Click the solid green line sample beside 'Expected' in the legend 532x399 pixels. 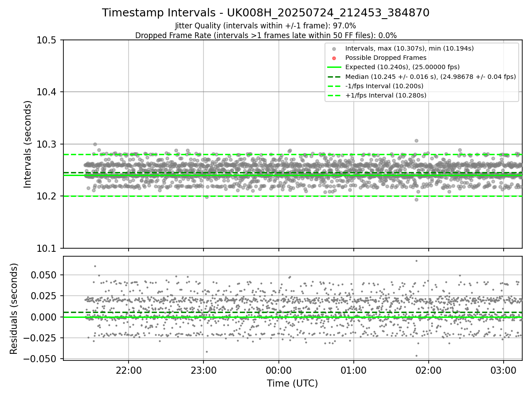(x=334, y=67)
